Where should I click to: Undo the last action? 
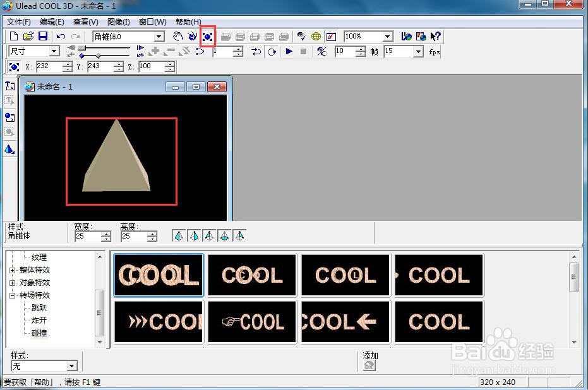pos(61,37)
